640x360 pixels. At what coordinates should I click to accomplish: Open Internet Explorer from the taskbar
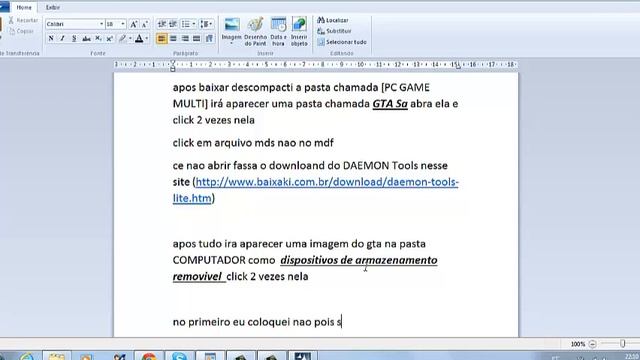click(x=27, y=357)
